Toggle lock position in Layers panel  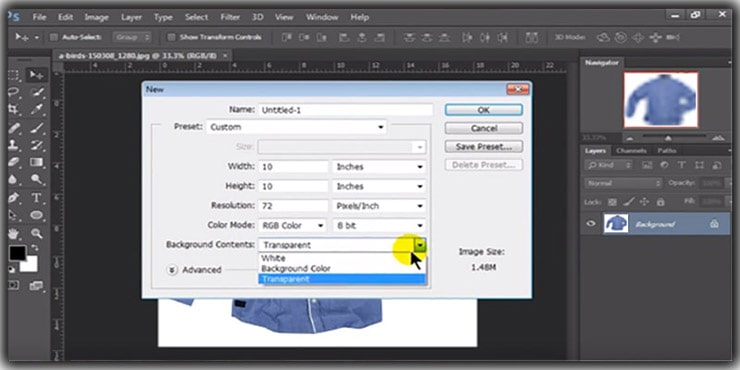(x=644, y=202)
